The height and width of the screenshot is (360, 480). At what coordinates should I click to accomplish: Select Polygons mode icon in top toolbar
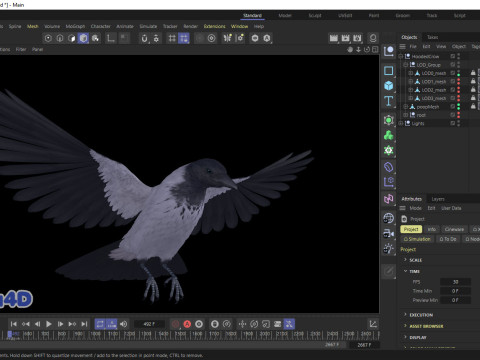point(72,38)
